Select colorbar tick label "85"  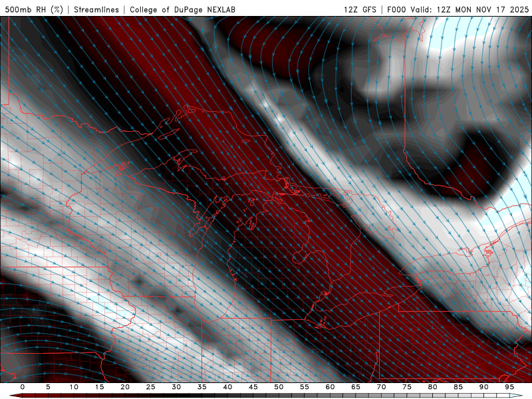[458, 387]
